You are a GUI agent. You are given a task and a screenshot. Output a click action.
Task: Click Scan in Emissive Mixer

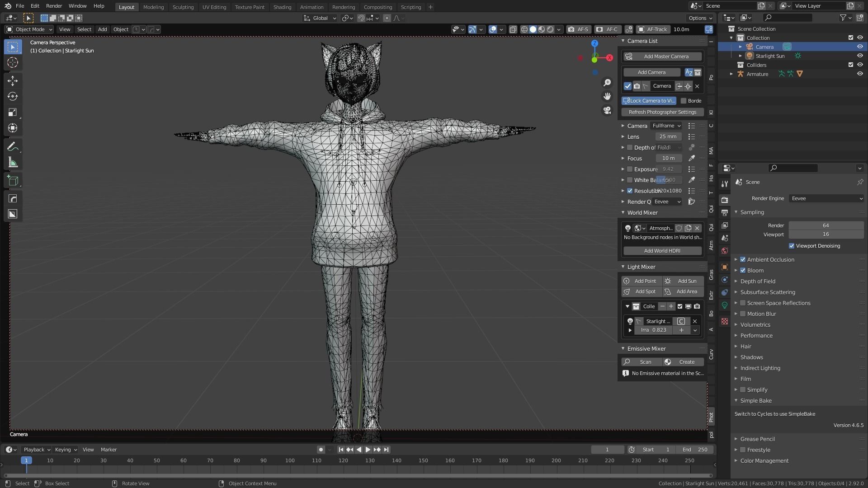[x=642, y=362]
